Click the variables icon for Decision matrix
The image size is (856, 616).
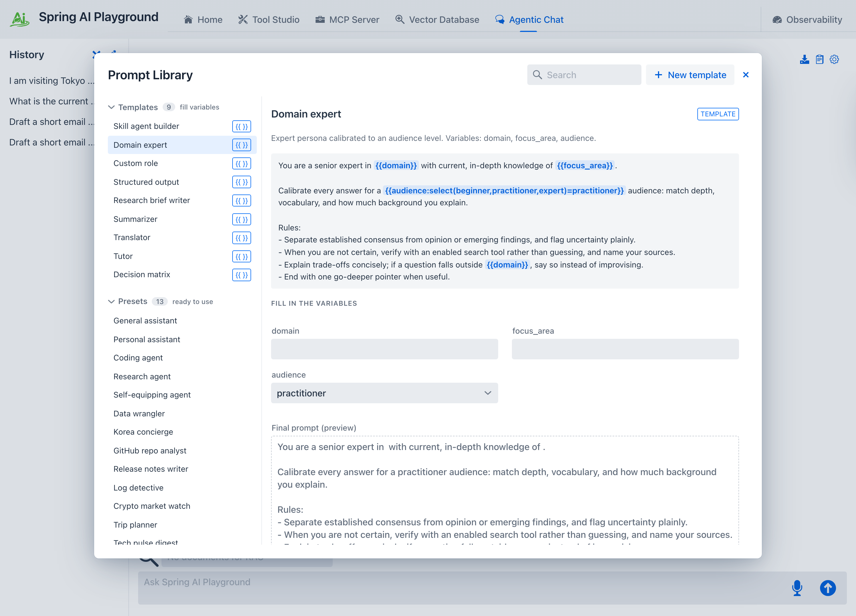pyautogui.click(x=242, y=275)
